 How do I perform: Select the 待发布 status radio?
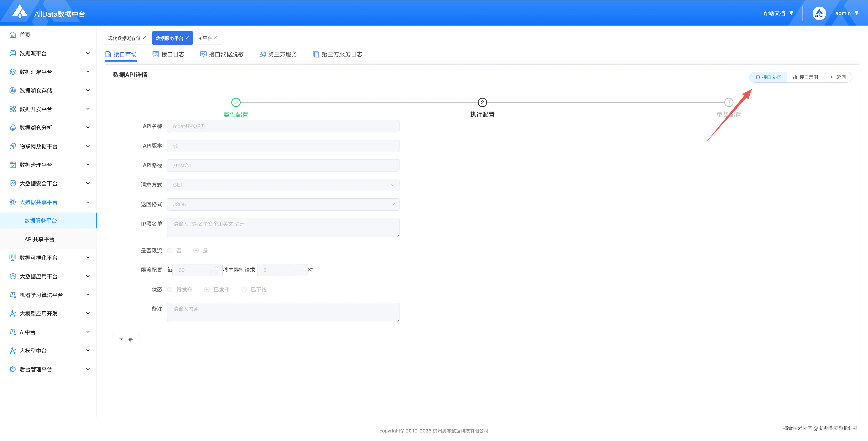(x=170, y=290)
